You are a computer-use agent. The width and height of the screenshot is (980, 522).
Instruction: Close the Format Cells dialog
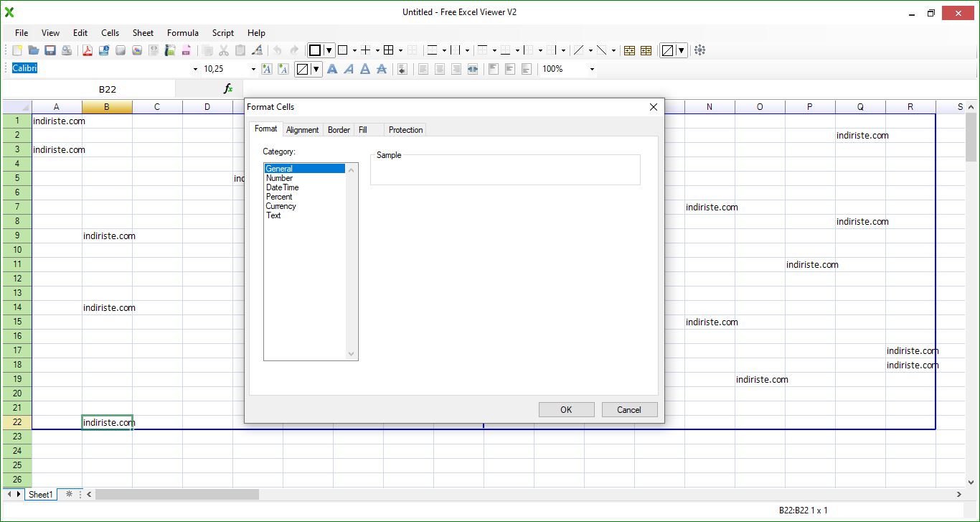click(653, 107)
